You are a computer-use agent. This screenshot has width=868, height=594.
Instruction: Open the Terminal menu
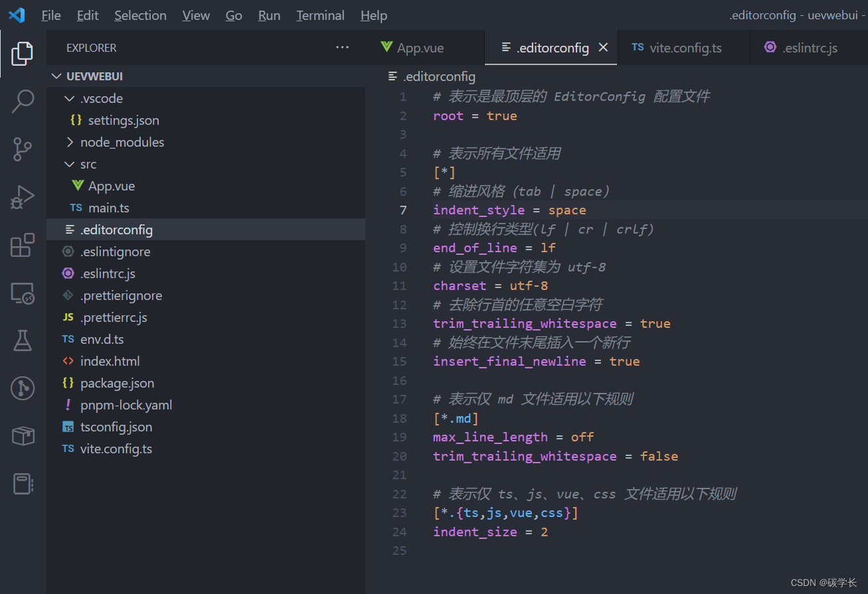coord(320,15)
